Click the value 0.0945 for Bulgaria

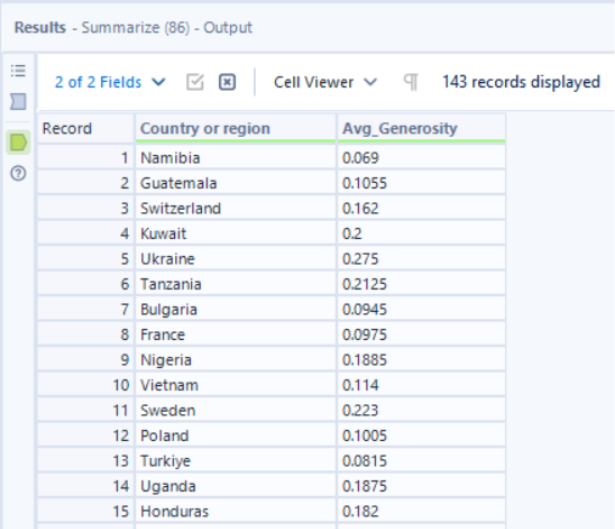421,309
